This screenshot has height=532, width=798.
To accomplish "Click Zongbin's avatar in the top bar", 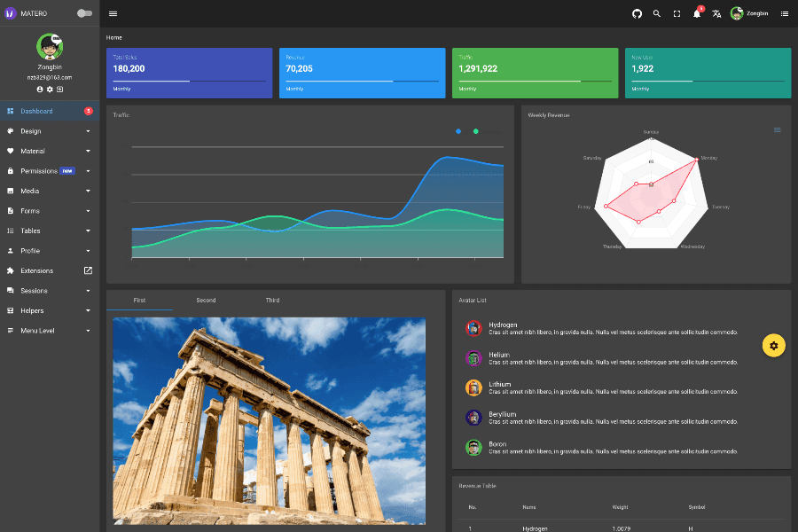I will click(737, 13).
